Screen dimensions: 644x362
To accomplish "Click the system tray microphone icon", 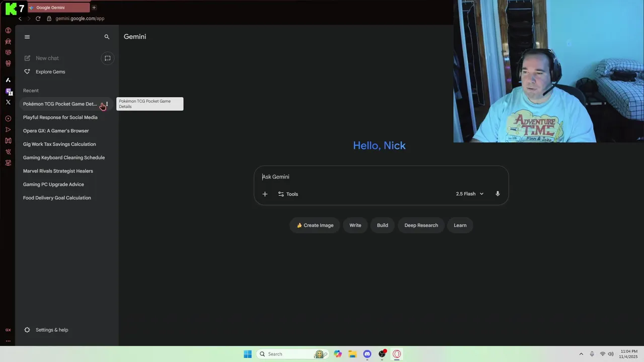I will coord(592,354).
